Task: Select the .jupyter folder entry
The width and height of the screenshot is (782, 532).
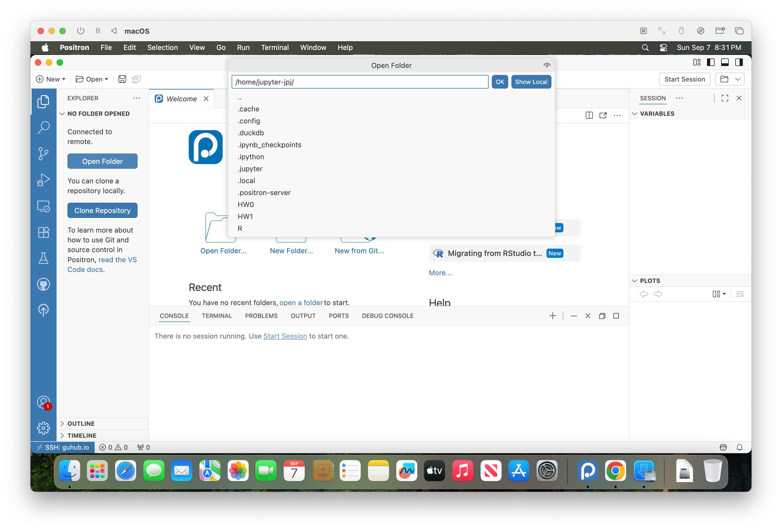Action: click(x=391, y=169)
